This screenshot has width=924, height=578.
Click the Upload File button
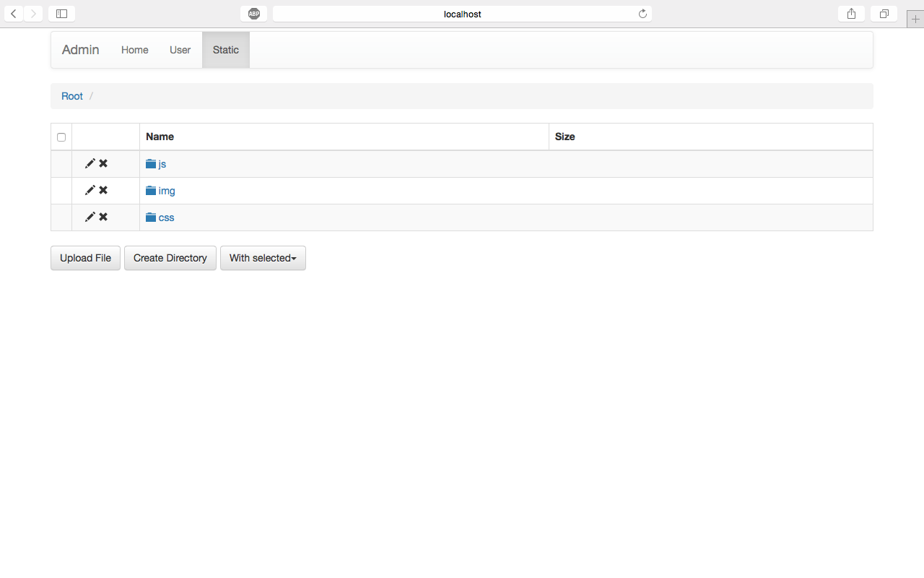85,258
